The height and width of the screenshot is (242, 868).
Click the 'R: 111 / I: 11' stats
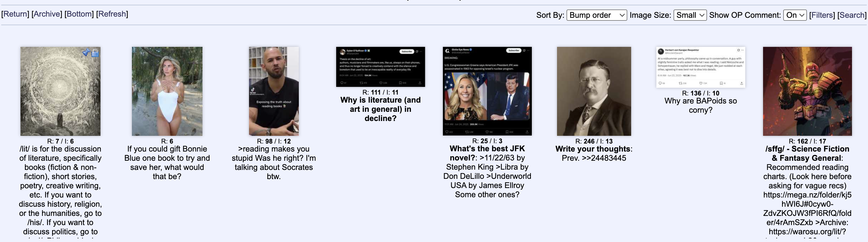tap(380, 92)
